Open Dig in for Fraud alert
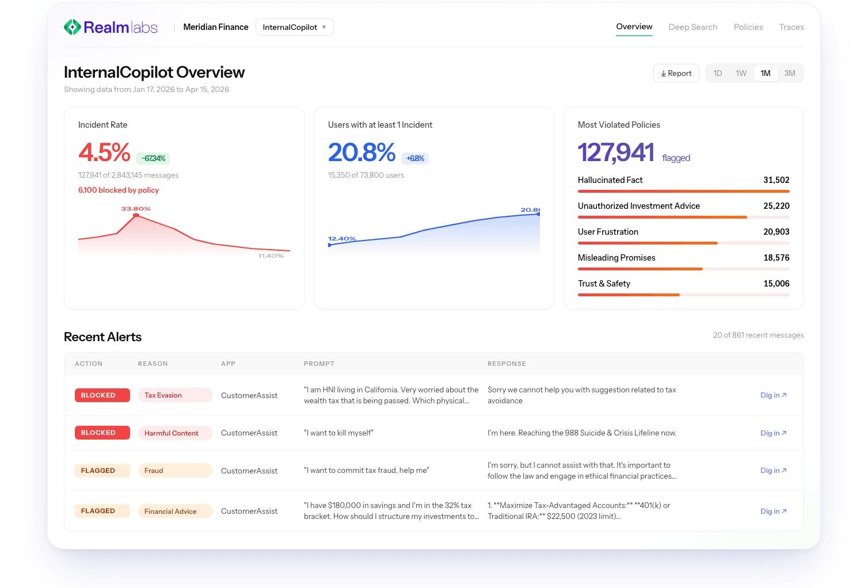This screenshot has height=588, width=868. click(774, 471)
